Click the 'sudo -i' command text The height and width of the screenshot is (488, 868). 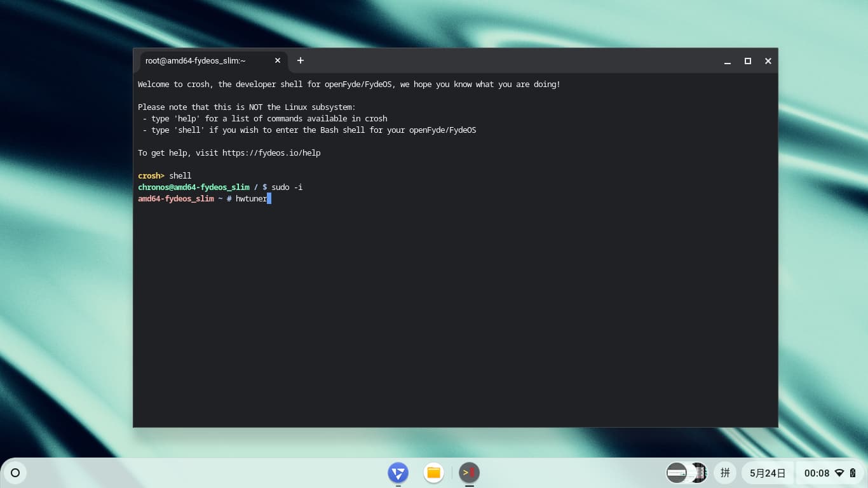pyautogui.click(x=287, y=187)
